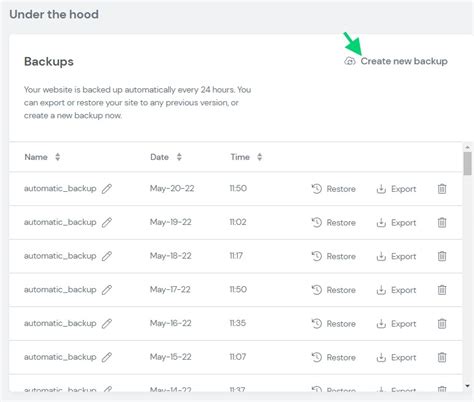Restore the May-20-22 backup
474x402 pixels.
click(x=333, y=189)
